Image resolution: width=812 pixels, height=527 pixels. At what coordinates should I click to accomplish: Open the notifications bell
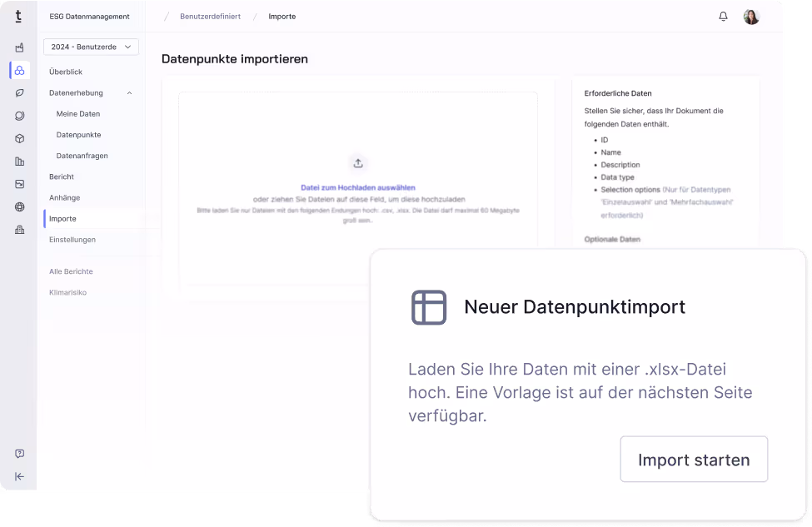point(723,15)
